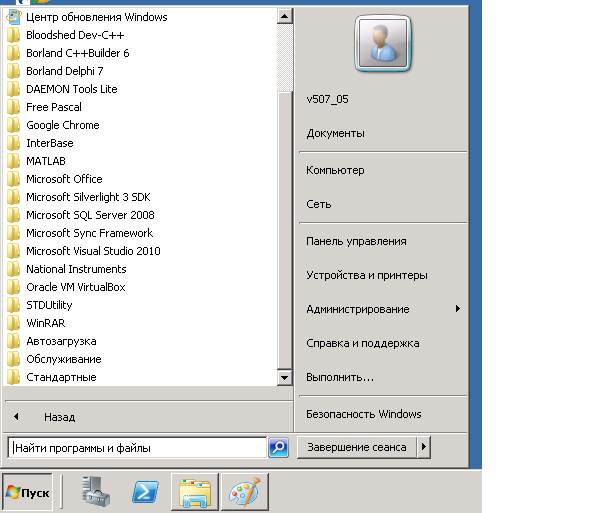Expand the Администрирование submenu arrow
Viewport: 614px width, 513px height.
(x=458, y=309)
